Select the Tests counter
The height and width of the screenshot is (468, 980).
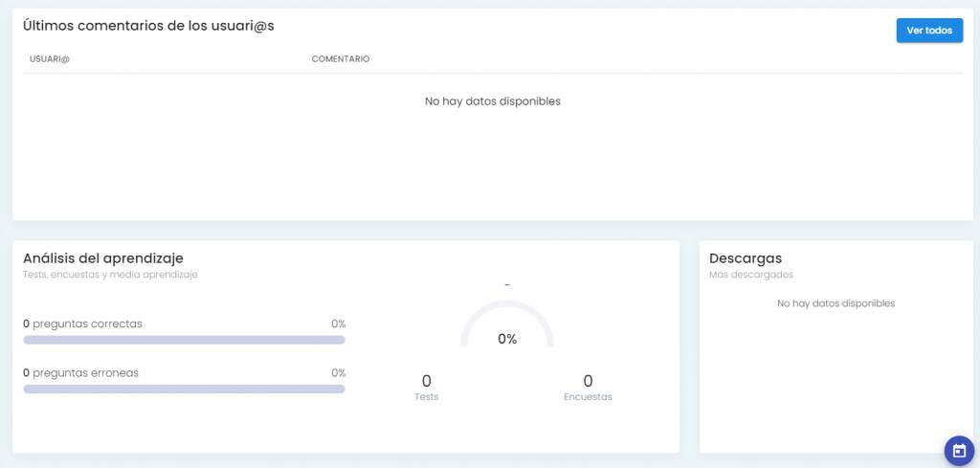[427, 388]
